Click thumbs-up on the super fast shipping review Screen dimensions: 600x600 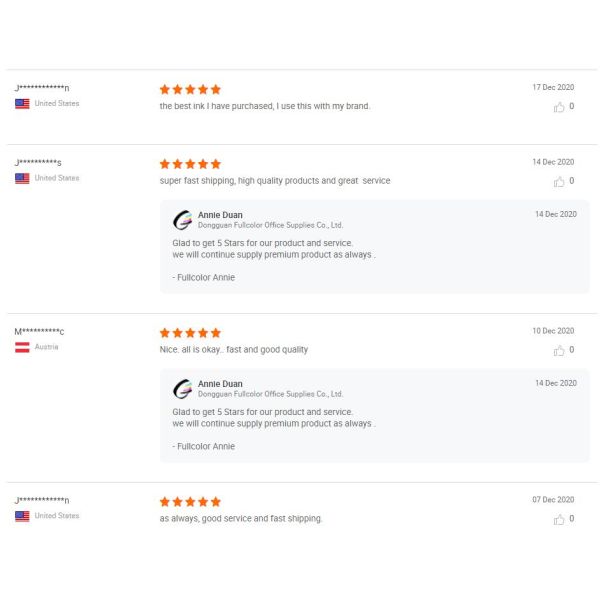pos(559,182)
